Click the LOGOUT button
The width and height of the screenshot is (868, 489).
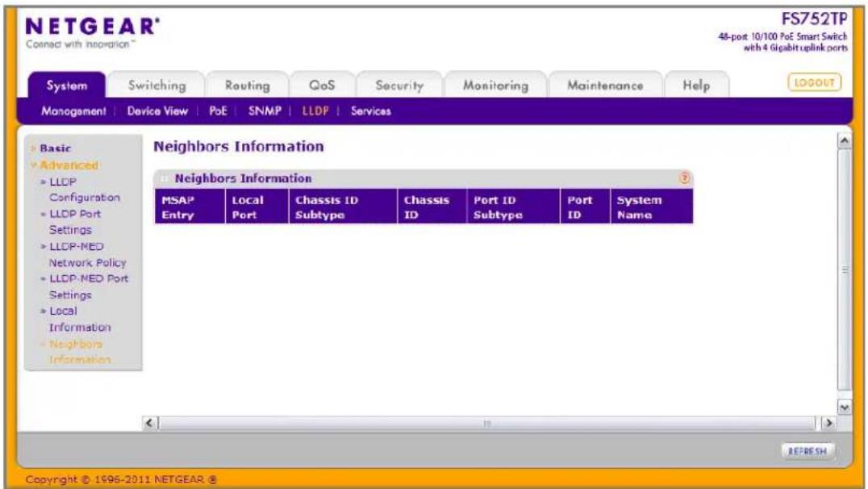[814, 82]
